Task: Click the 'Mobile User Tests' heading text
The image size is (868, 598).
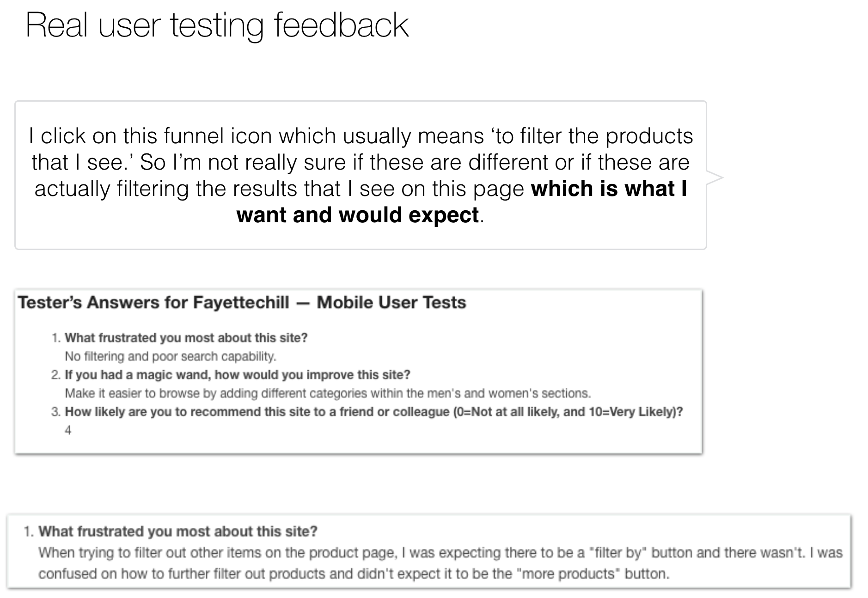Action: tap(391, 302)
